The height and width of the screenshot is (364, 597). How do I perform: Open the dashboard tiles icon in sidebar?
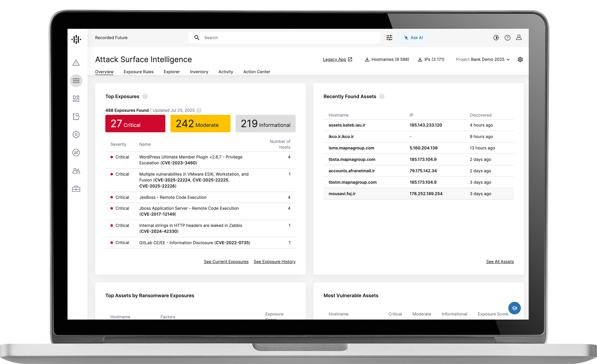pyautogui.click(x=76, y=99)
